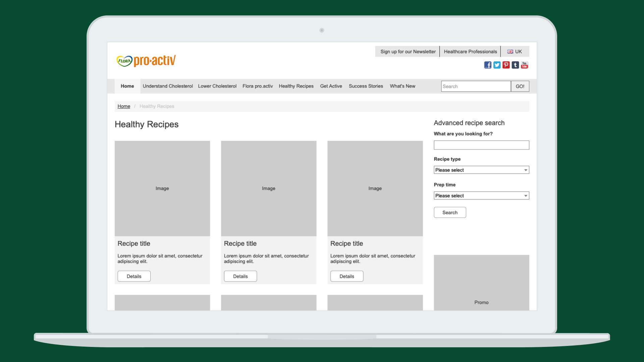Expand the Recipe type dropdown

pos(481,170)
